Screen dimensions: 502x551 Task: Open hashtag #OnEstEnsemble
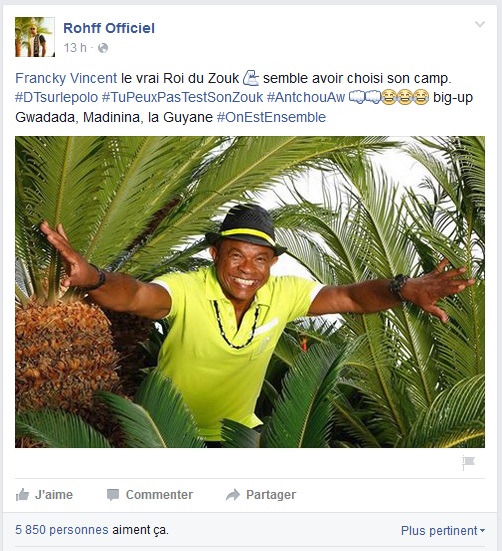(x=271, y=117)
